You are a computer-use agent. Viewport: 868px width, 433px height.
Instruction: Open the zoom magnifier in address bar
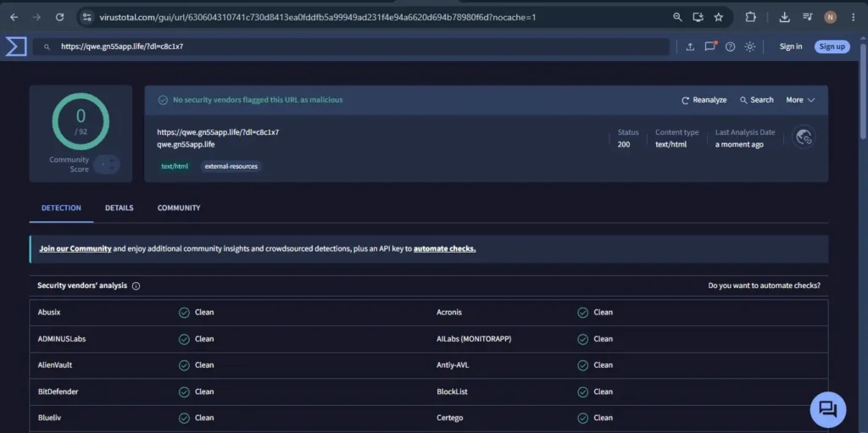pyautogui.click(x=677, y=17)
